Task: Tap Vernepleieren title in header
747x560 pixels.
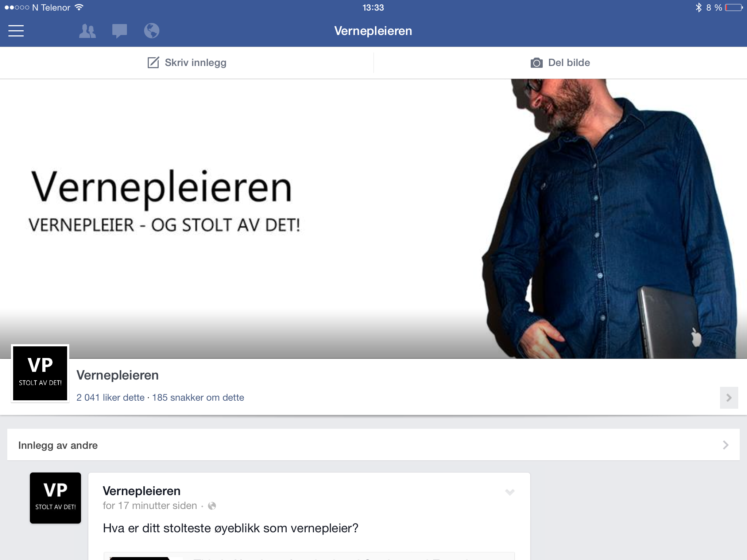Action: (x=373, y=31)
